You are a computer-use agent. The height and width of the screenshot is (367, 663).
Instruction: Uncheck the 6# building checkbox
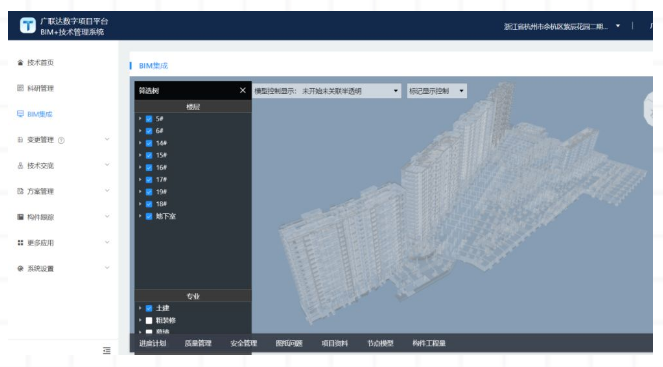tap(149, 131)
